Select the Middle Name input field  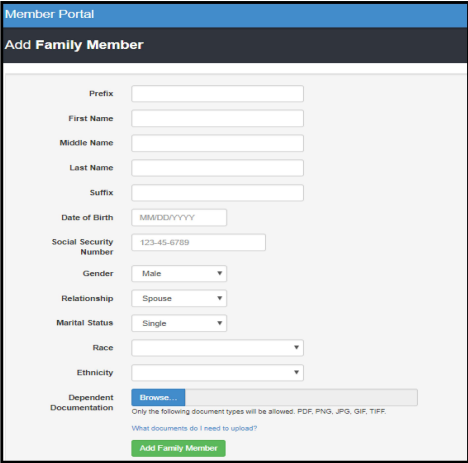[x=217, y=143]
